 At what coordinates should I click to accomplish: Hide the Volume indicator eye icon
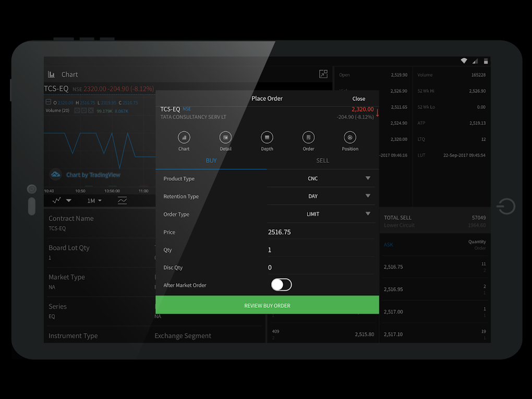(x=77, y=111)
